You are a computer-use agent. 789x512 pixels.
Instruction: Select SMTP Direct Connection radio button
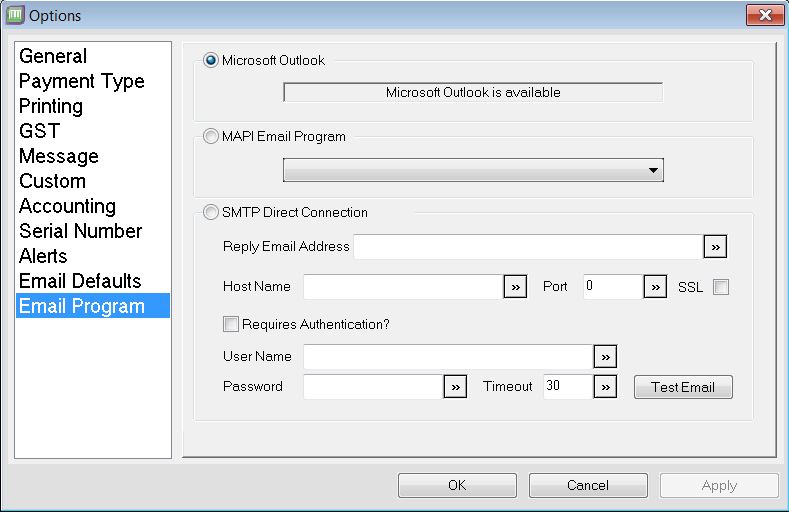(210, 212)
